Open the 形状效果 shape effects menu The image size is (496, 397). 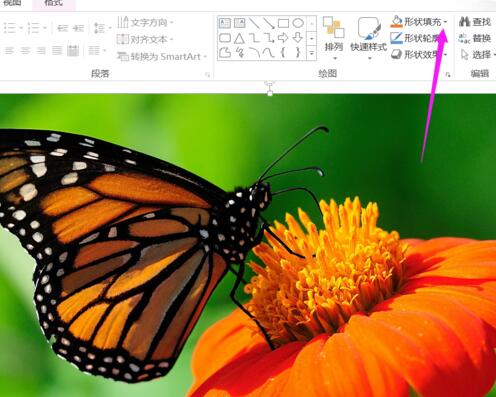tap(419, 54)
